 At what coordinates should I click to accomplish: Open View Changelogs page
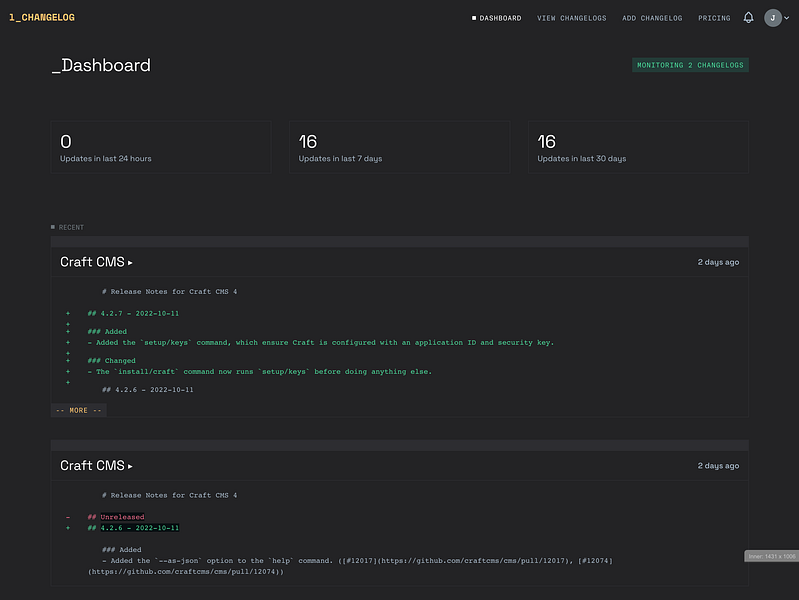tap(571, 18)
